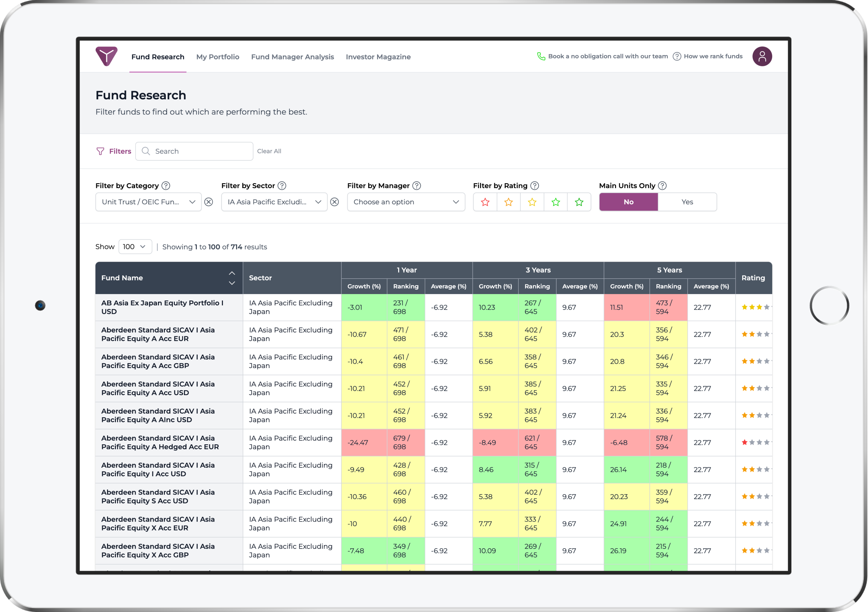Sort Fund Name ascending with up arrow

pyautogui.click(x=232, y=273)
